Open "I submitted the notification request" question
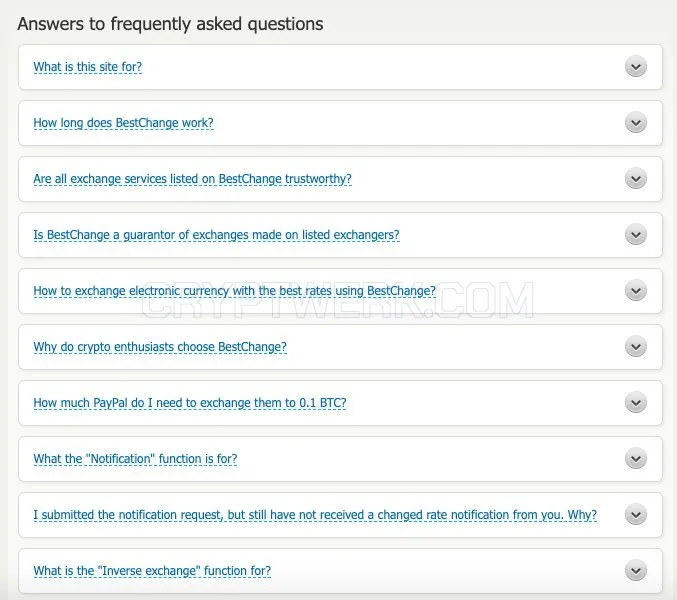Screen dimensions: 677x600 (x=315, y=515)
